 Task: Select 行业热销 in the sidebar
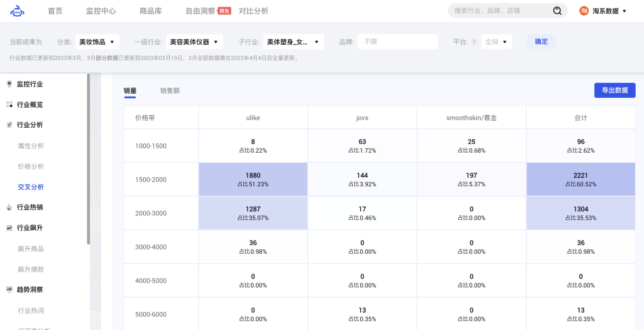(30, 208)
